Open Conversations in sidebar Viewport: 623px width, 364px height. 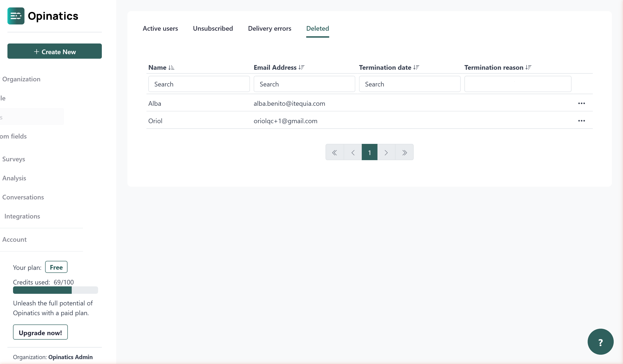click(x=23, y=197)
